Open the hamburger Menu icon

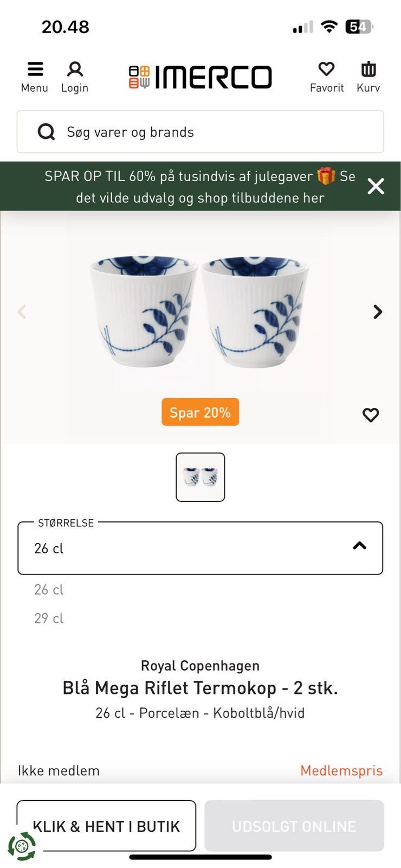[x=35, y=69]
